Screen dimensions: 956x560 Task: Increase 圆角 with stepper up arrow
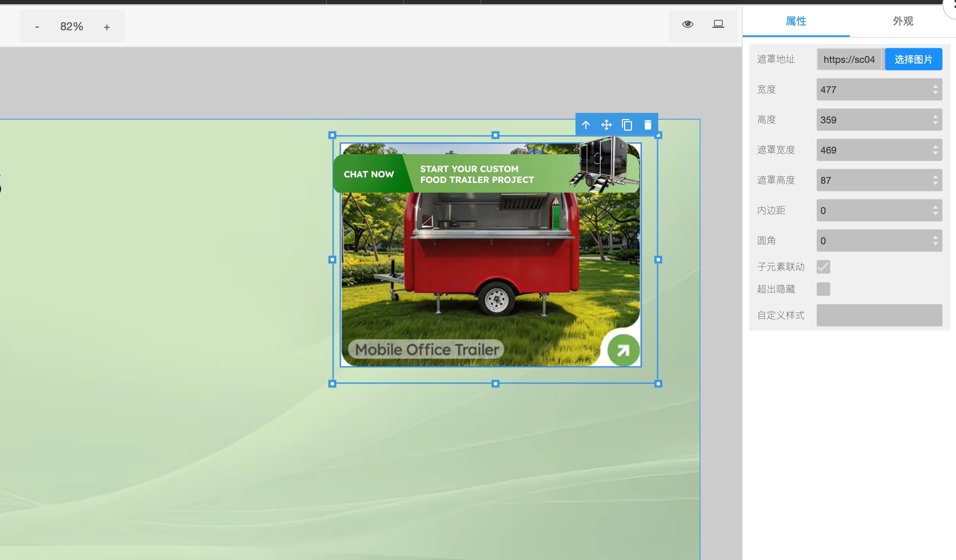click(935, 237)
